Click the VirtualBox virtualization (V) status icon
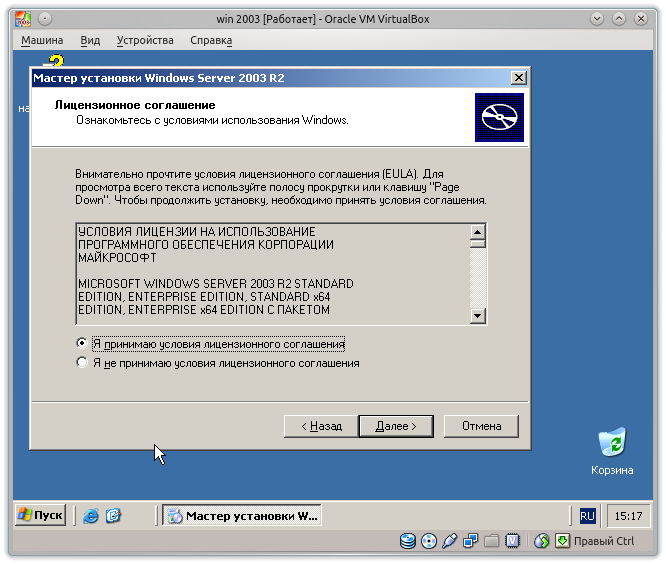 (512, 541)
